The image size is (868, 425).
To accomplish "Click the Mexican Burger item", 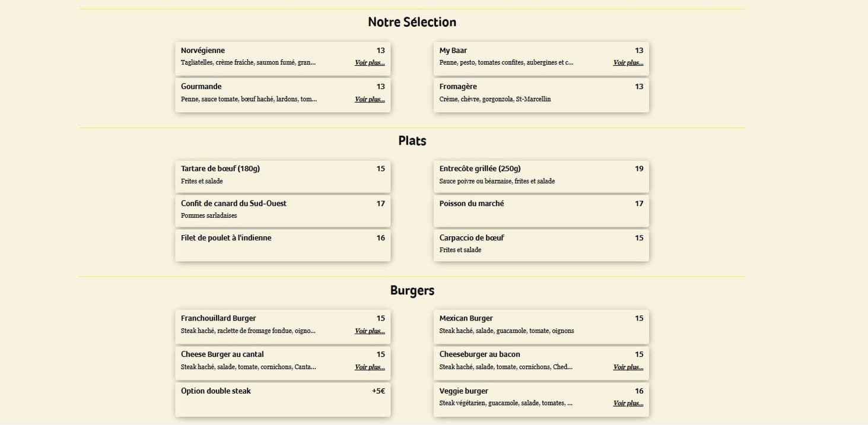I will click(541, 326).
